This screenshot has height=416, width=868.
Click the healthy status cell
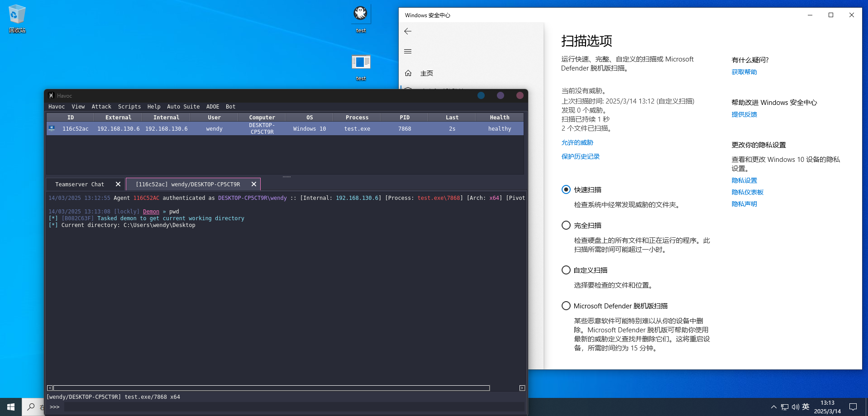(x=500, y=129)
